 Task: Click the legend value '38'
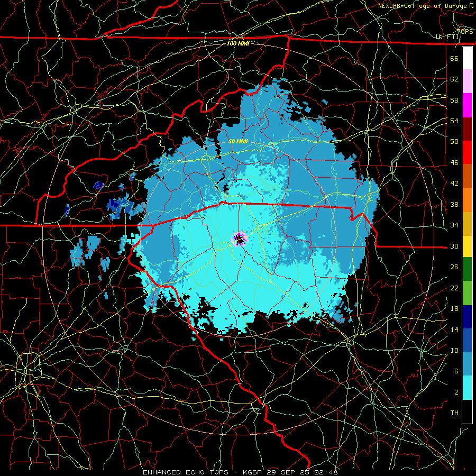click(x=454, y=204)
